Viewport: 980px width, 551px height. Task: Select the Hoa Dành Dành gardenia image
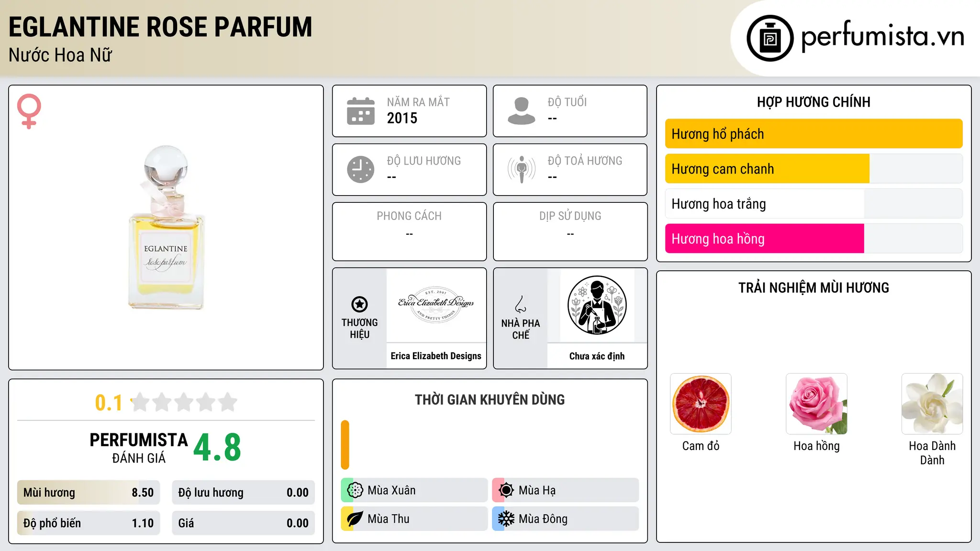tap(932, 404)
